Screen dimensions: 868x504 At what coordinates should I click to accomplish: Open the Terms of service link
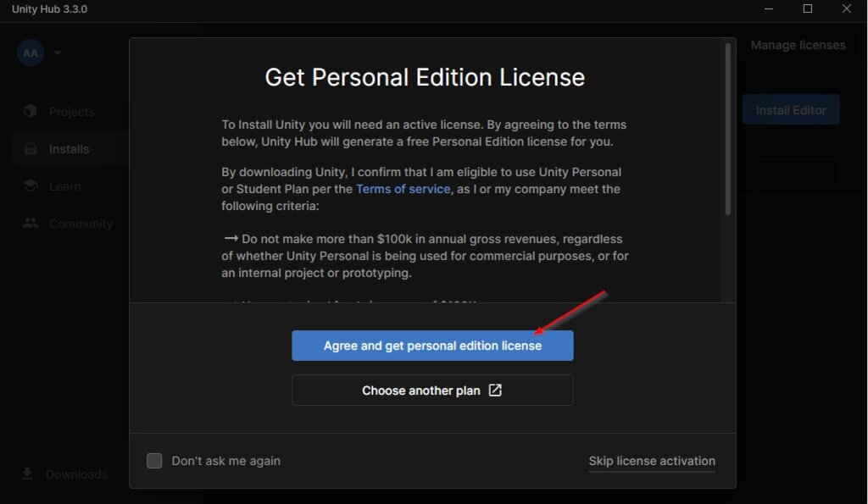coord(403,189)
